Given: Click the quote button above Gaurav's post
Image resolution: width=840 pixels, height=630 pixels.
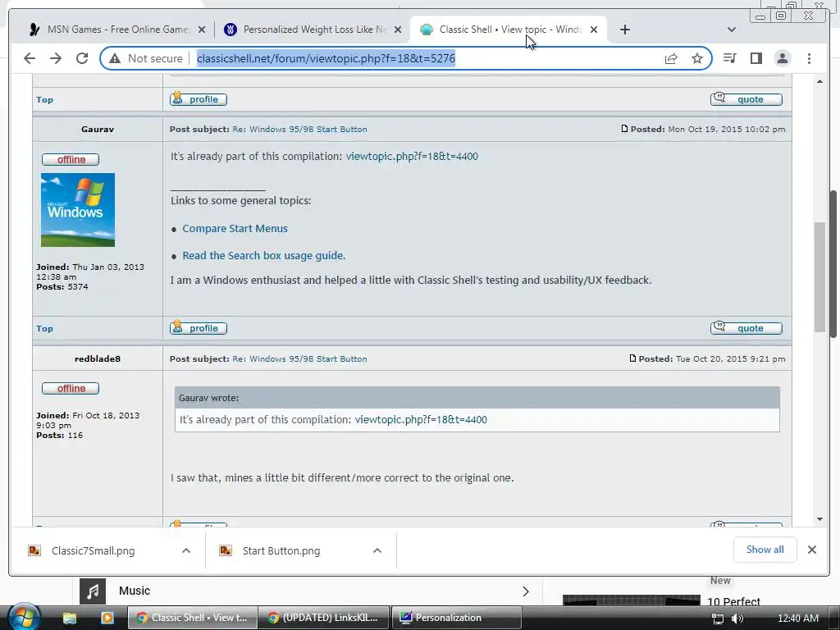Looking at the screenshot, I should 746,99.
